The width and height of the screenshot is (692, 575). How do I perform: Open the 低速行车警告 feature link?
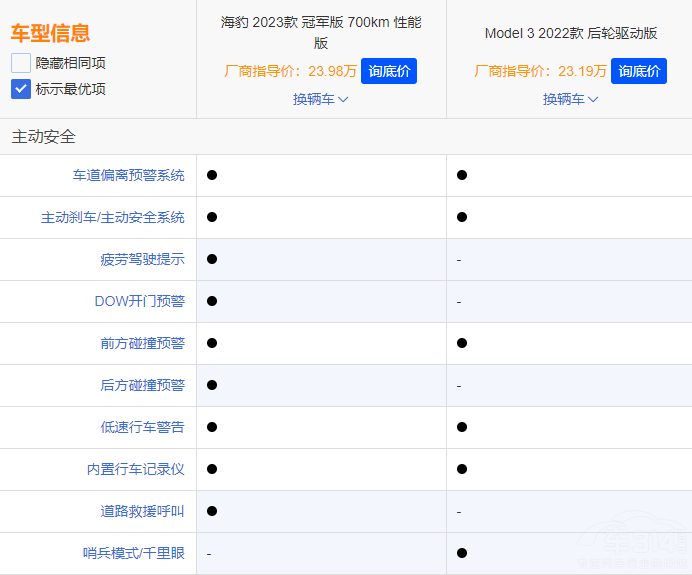(x=142, y=427)
